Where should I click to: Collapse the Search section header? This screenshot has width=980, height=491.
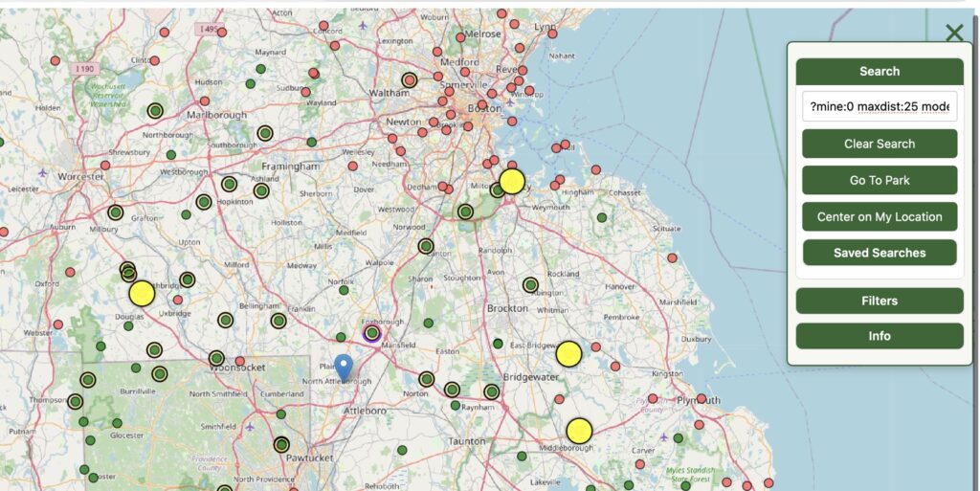pos(880,71)
